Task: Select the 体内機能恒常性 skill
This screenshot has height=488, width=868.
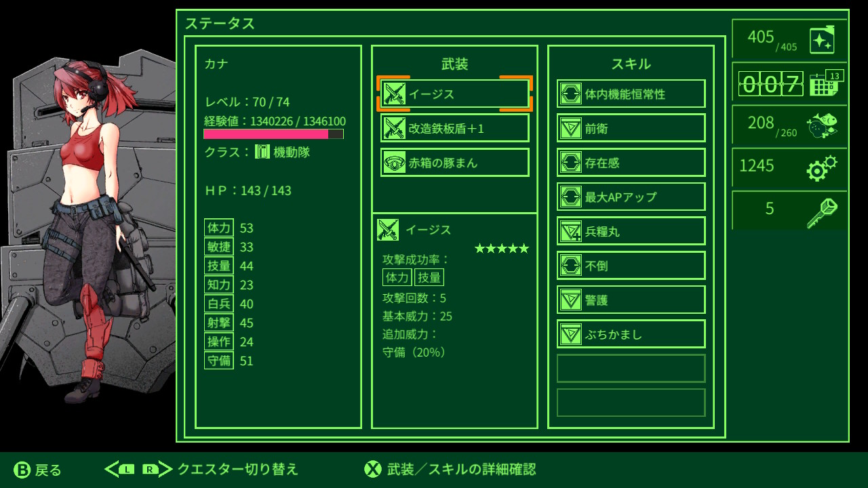Action: [x=631, y=94]
